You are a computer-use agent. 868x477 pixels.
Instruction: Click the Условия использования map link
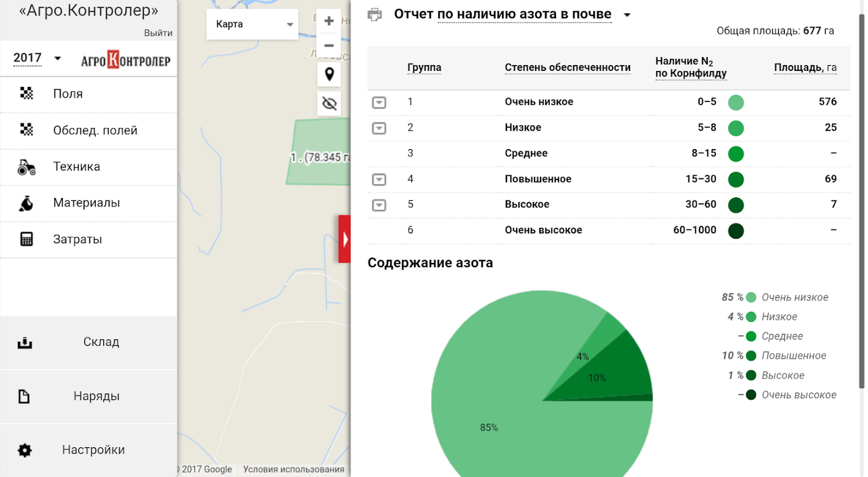(x=294, y=469)
